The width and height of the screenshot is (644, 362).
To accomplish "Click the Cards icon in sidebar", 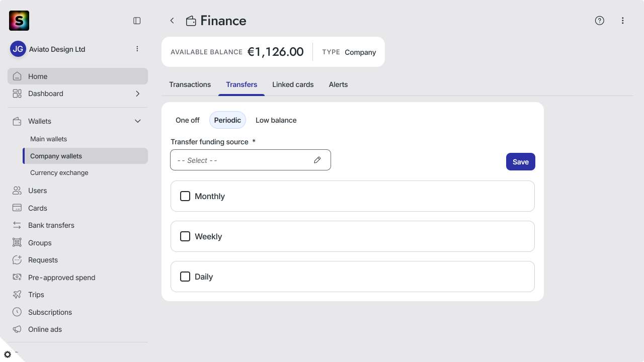I will tap(17, 208).
